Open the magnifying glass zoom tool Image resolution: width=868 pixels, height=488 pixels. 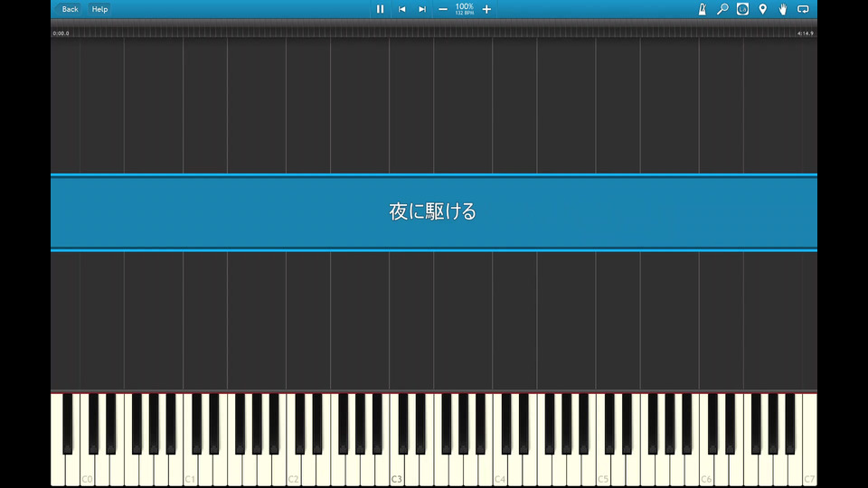[x=722, y=9]
